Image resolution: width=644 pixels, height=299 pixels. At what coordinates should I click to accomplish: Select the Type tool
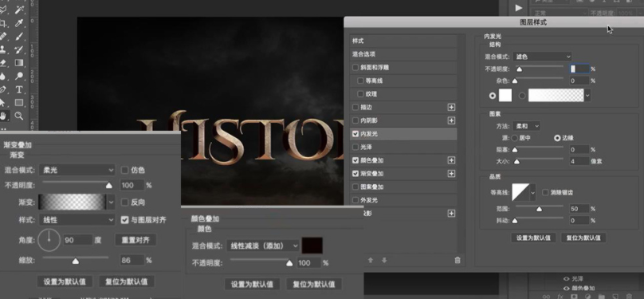(19, 89)
